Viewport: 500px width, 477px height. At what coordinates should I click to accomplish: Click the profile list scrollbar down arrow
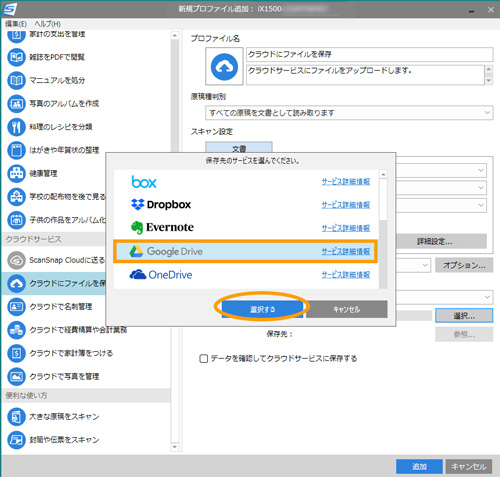[x=175, y=446]
